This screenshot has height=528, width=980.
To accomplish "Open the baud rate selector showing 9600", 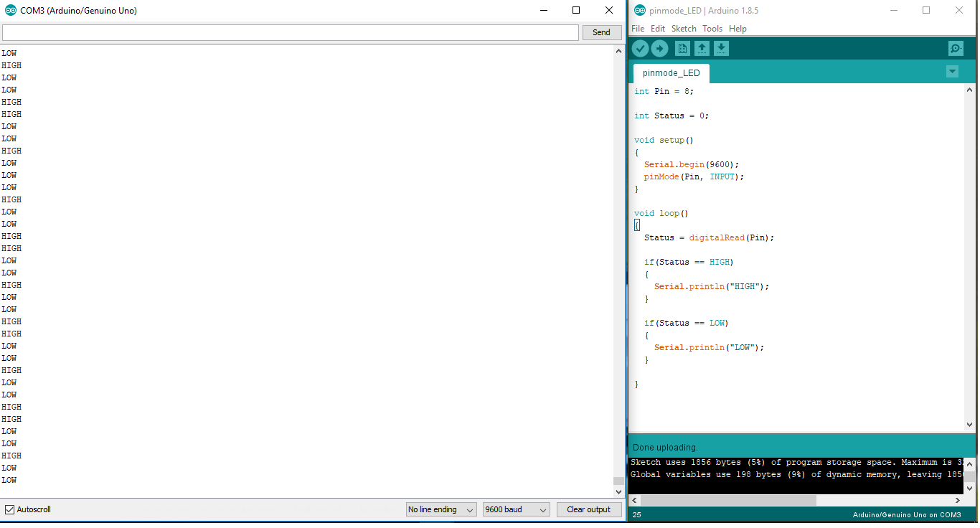I will click(x=516, y=509).
